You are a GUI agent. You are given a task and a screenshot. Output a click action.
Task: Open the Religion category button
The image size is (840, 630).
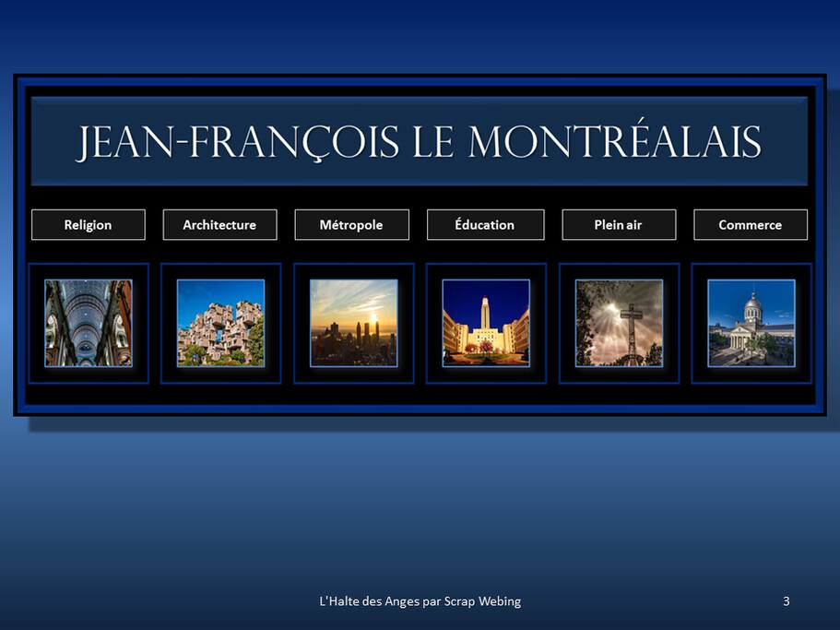coord(89,224)
